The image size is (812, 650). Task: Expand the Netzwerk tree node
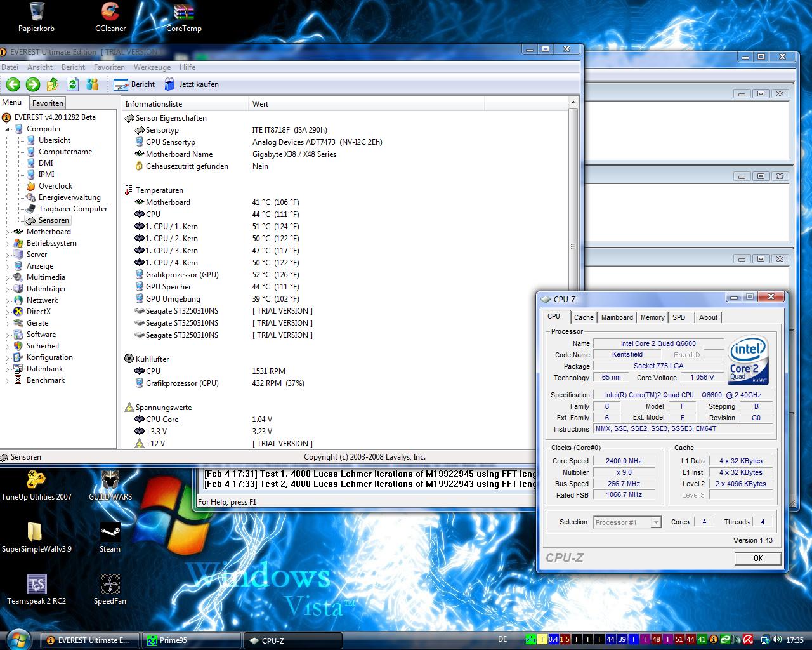point(8,301)
